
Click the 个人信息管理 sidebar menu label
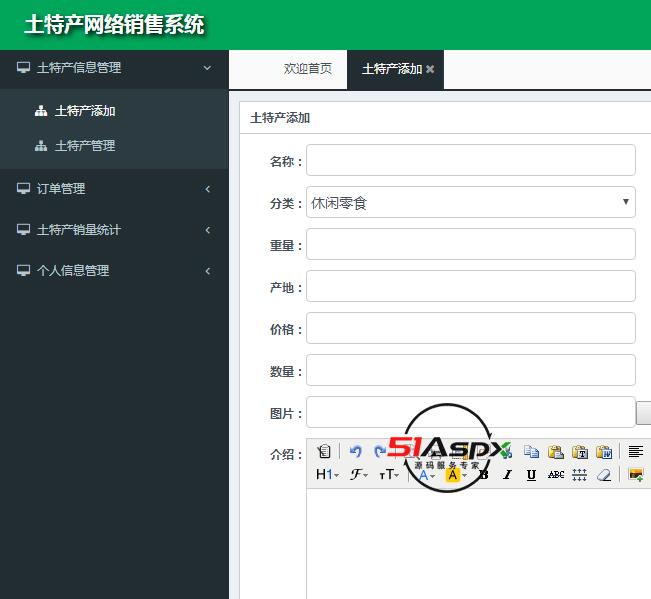[73, 271]
